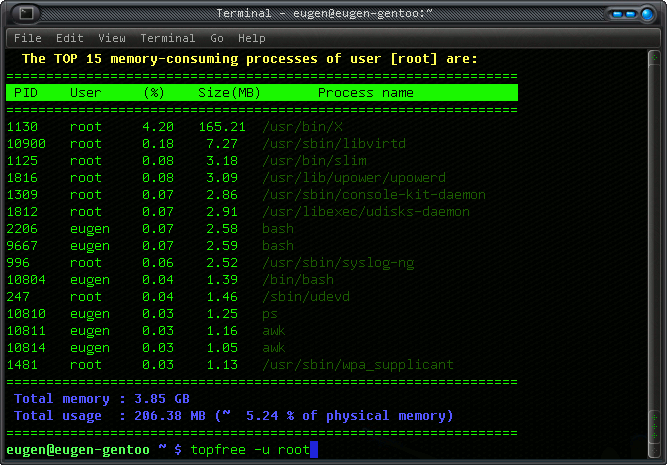Click PID 10810 in the list
Viewport: 667px width, 465px height.
[x=26, y=314]
